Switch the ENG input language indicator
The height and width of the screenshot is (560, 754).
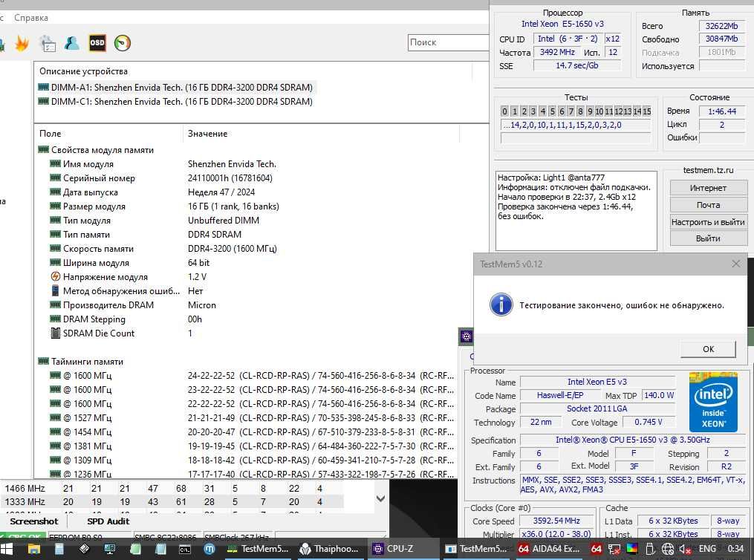[707, 549]
